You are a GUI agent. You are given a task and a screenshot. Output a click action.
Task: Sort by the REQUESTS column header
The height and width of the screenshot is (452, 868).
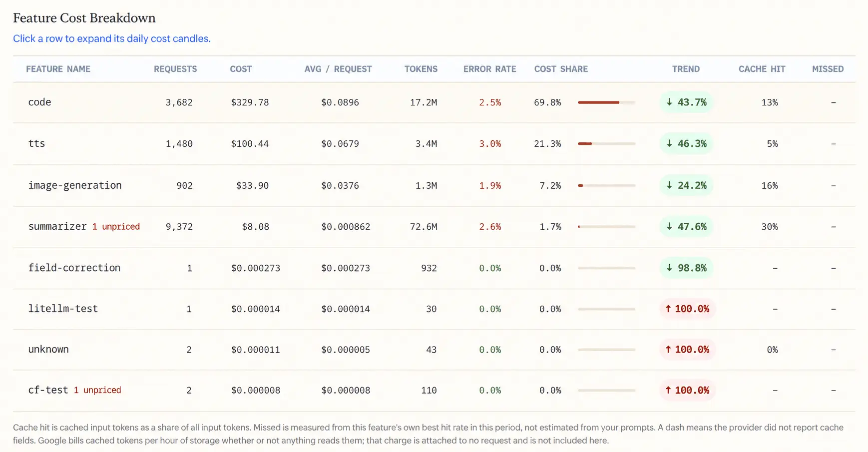pos(175,69)
